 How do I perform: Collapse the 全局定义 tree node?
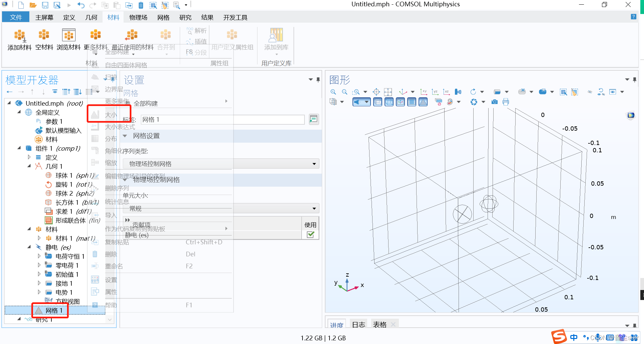coord(19,112)
